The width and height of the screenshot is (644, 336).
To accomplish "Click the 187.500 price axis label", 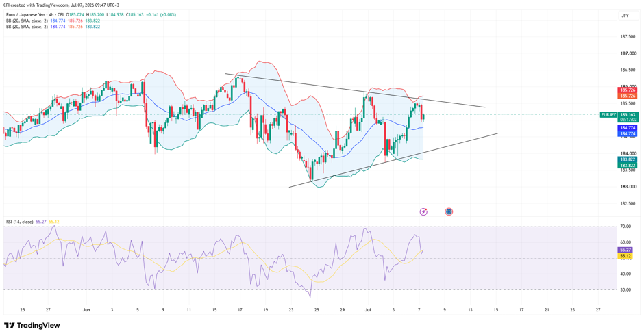I will 628,36.
